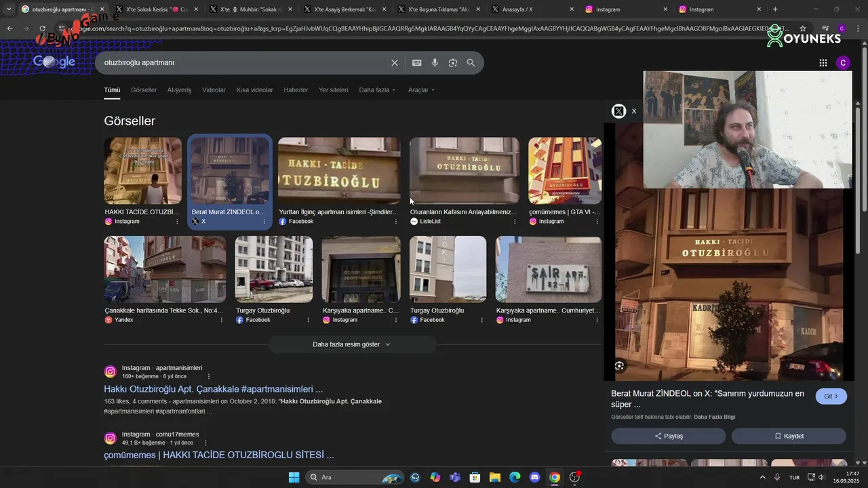Open more options for Oturanların Kafasını result
Screen dimensions: 868x488
[x=515, y=222]
